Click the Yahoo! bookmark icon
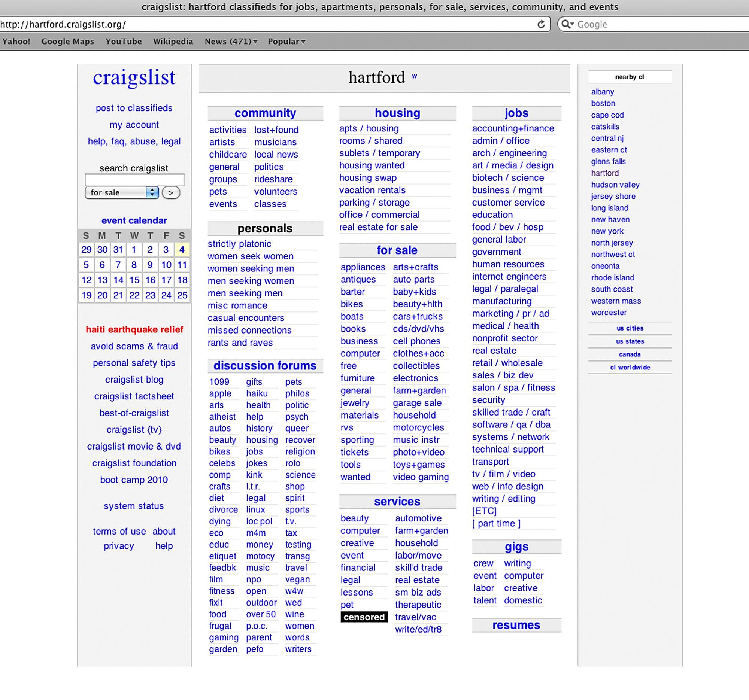The height and width of the screenshot is (700, 749). [x=18, y=41]
